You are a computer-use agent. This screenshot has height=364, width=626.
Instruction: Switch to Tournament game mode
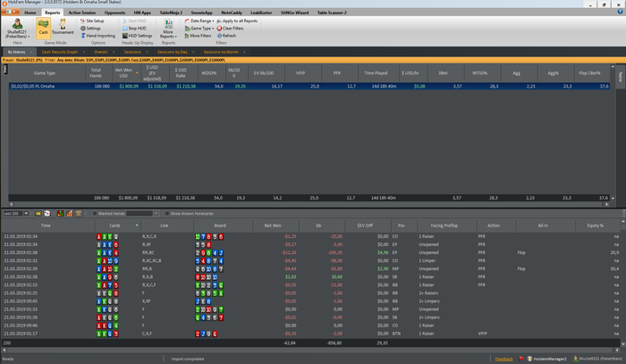pos(63,28)
